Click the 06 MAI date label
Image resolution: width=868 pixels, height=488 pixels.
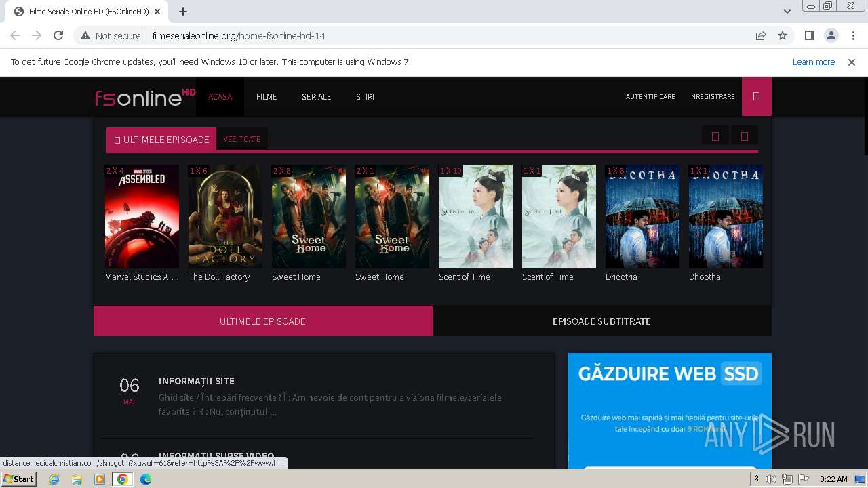[x=129, y=392]
